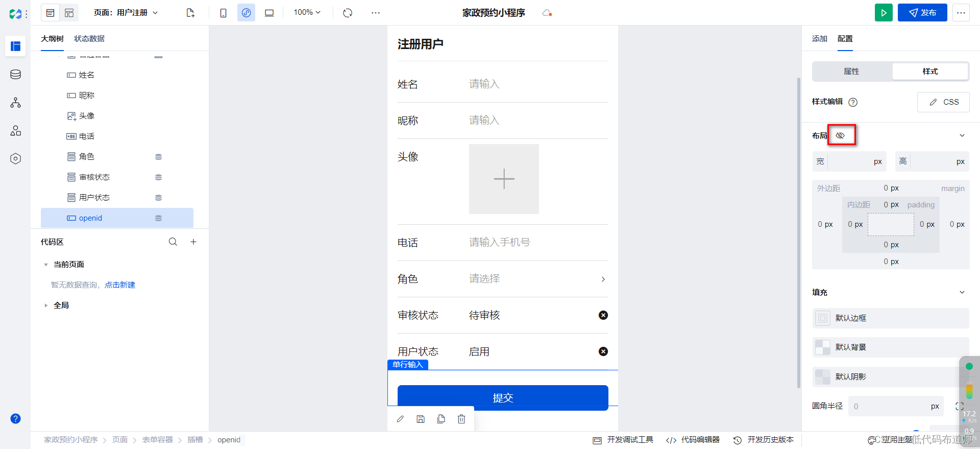
Task: Open the 角色 selection dropdown
Action: 538,279
